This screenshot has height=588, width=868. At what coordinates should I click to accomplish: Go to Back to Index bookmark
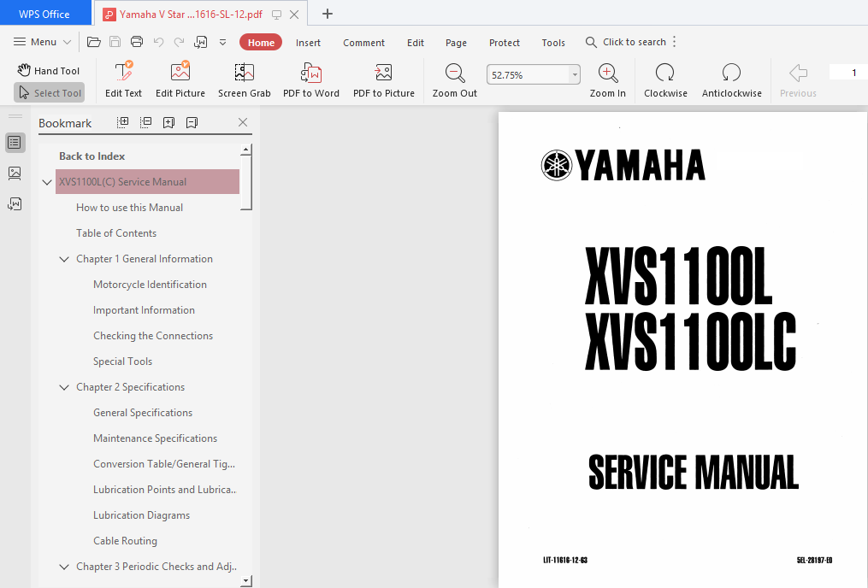pyautogui.click(x=92, y=156)
